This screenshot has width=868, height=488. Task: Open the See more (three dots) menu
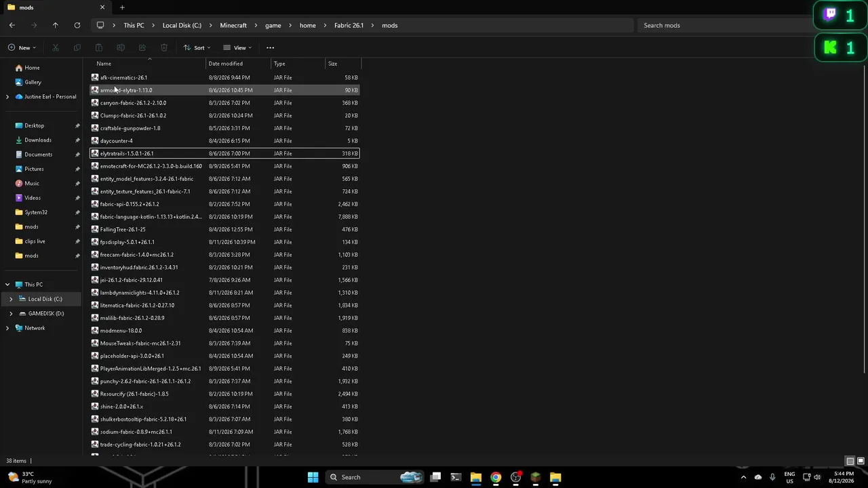[x=270, y=47]
